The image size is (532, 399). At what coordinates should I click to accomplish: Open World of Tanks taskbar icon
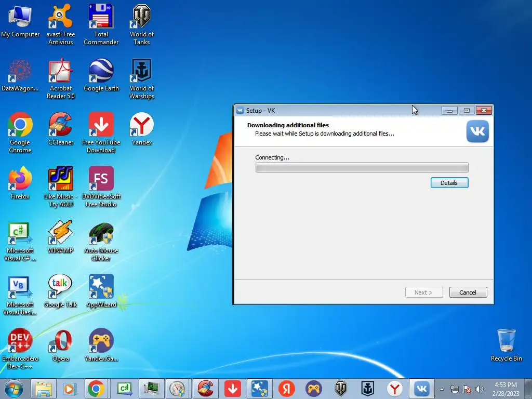point(341,389)
